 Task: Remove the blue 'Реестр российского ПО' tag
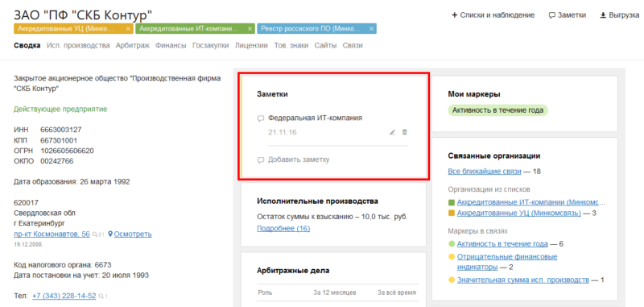pyautogui.click(x=371, y=29)
